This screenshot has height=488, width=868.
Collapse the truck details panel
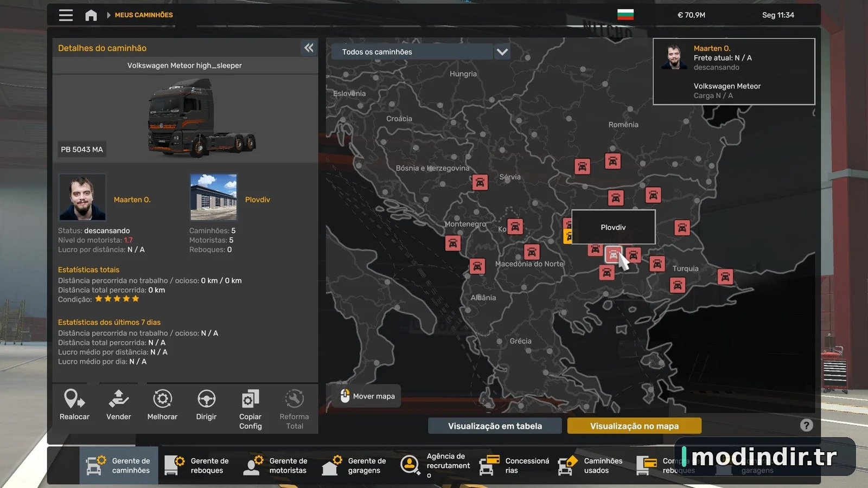309,48
